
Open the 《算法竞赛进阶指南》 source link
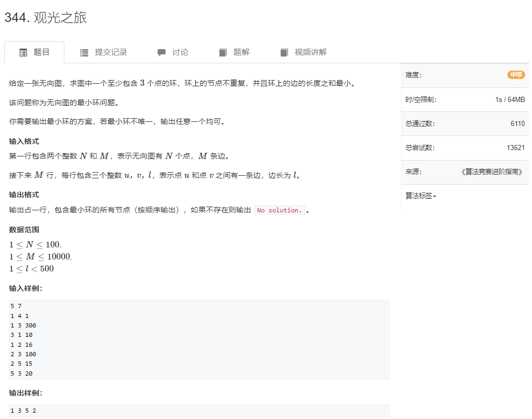click(493, 172)
